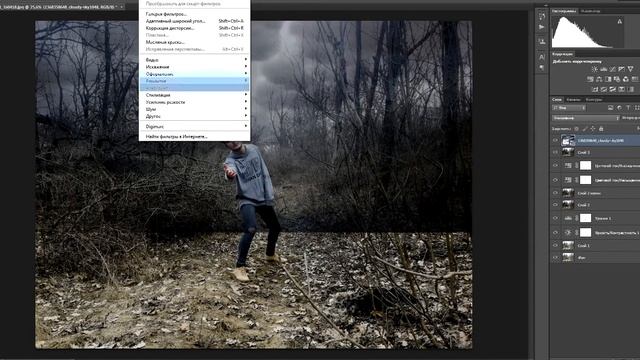Select the Слой 1 layer thumbnail
This screenshot has width=640, height=360.
pyautogui.click(x=568, y=245)
